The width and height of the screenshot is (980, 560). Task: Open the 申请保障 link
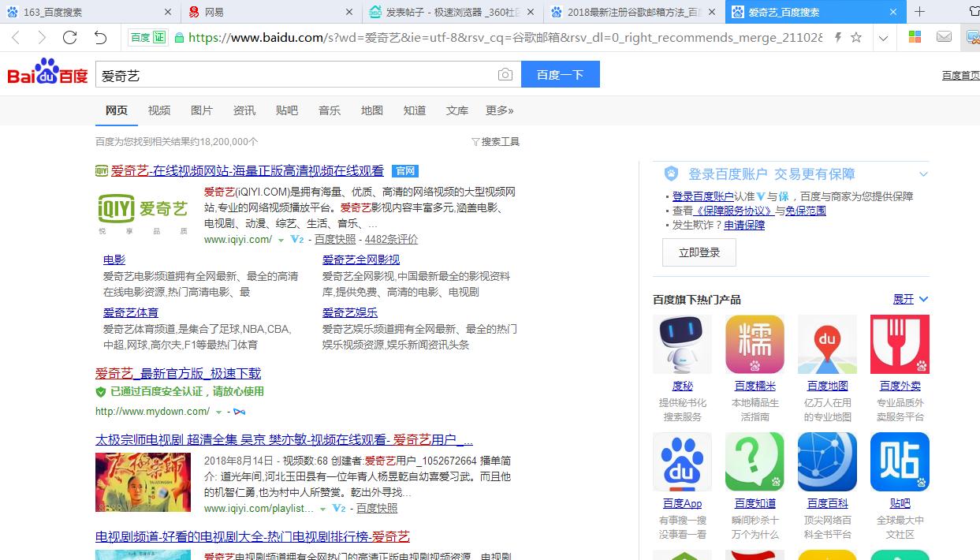[x=744, y=225]
